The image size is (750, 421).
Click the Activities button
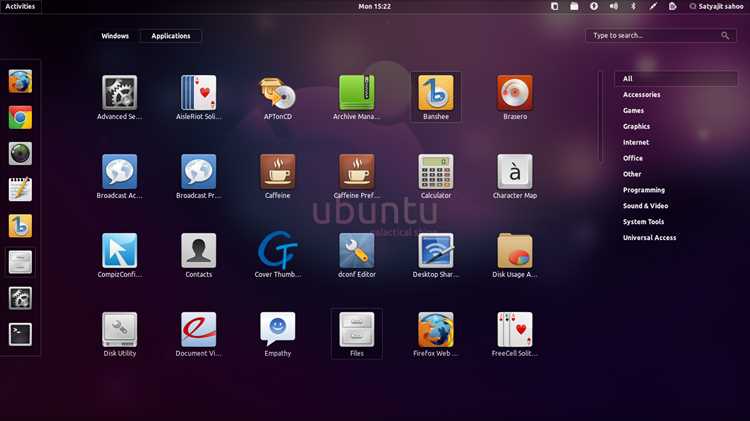[20, 6]
